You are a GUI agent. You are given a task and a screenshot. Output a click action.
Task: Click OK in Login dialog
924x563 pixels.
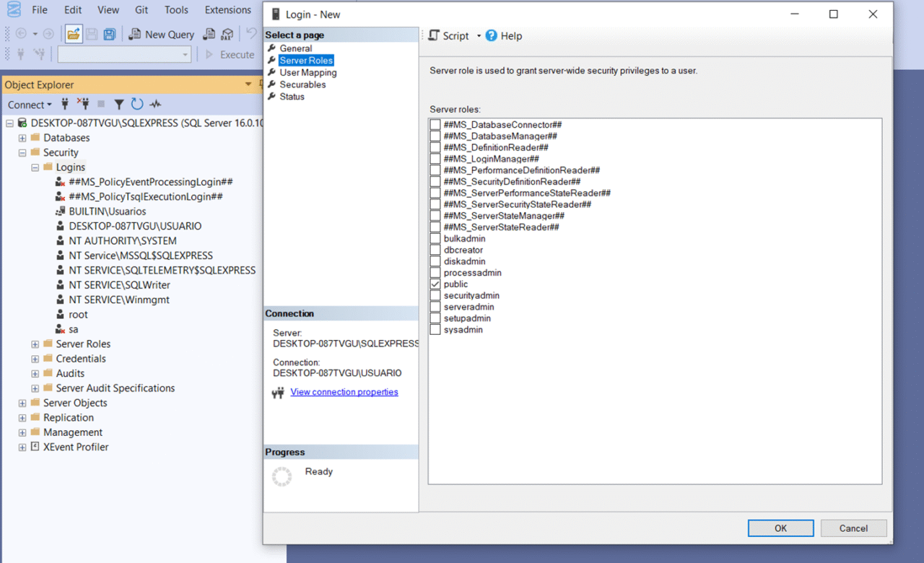click(780, 528)
